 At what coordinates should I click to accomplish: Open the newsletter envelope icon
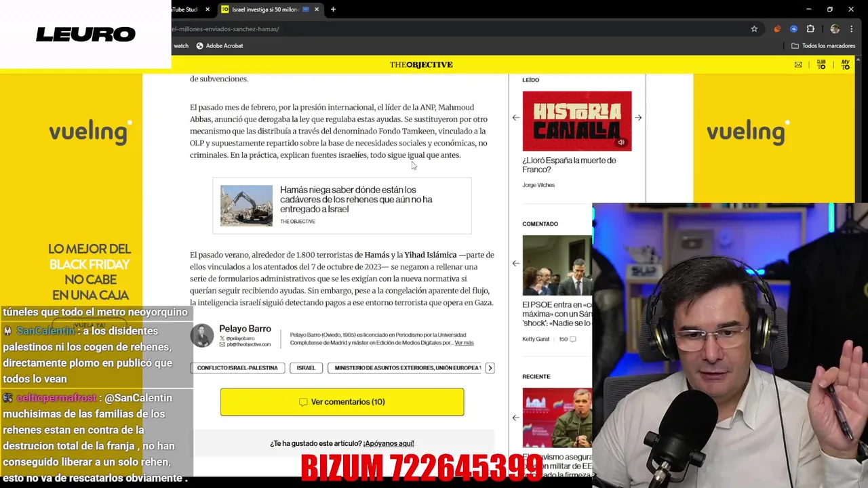point(798,65)
